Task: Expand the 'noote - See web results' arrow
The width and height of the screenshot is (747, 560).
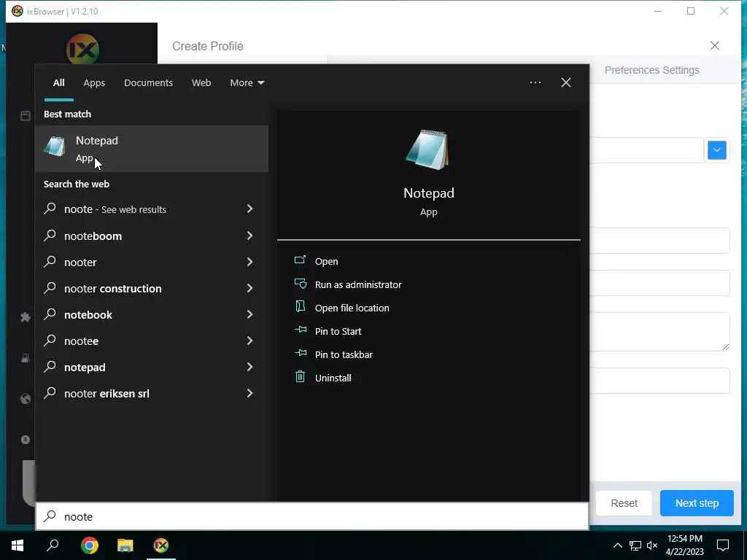Action: [x=249, y=209]
